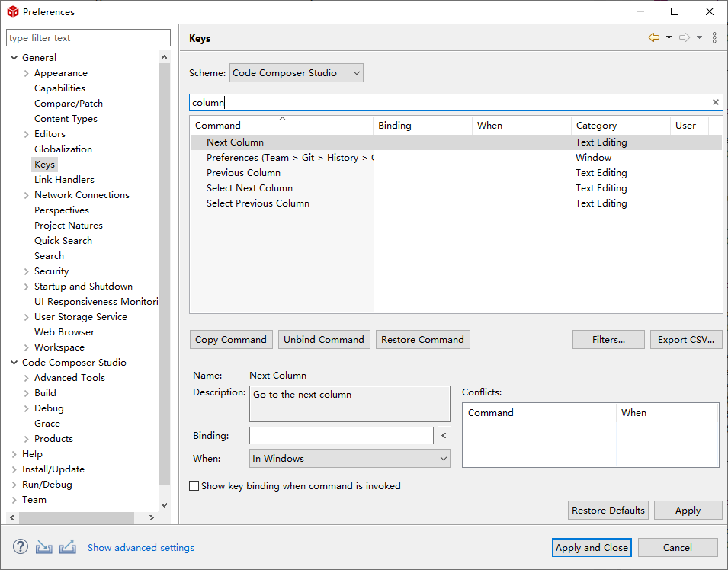Click the Apply and Close button
This screenshot has width=728, height=570.
coord(592,547)
